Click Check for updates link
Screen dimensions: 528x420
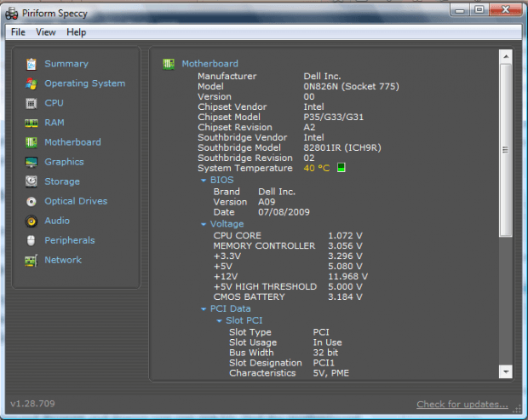point(462,404)
